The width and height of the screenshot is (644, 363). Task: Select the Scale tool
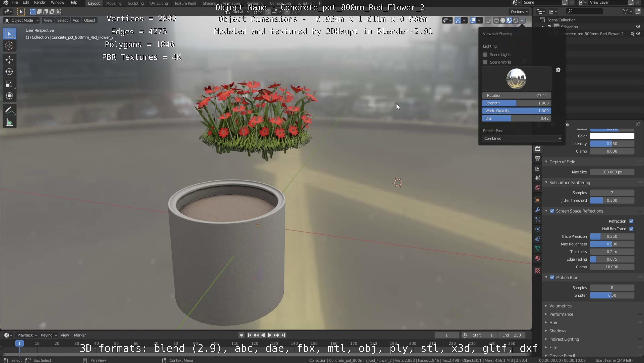pos(9,84)
